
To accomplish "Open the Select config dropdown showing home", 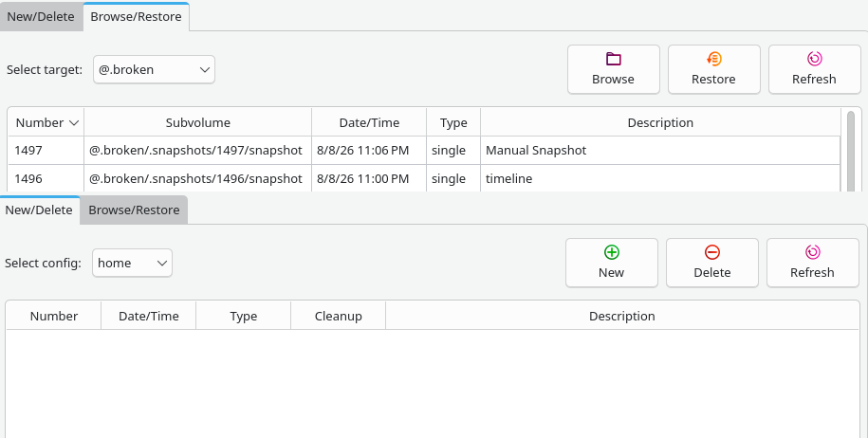I will point(132,264).
